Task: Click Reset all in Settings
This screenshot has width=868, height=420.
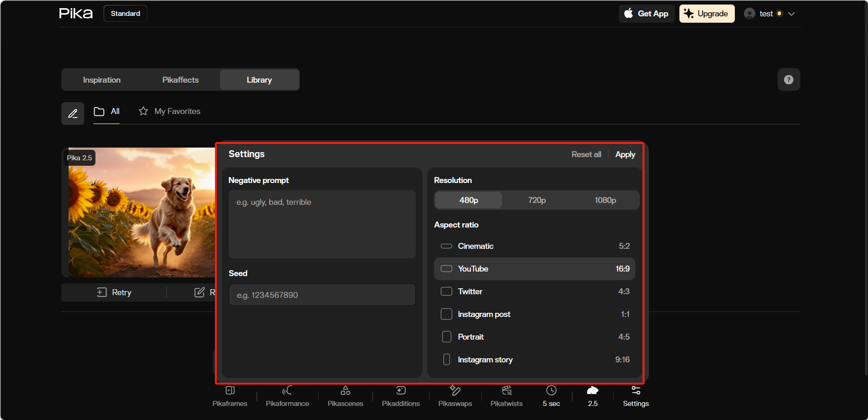Action: (586, 154)
